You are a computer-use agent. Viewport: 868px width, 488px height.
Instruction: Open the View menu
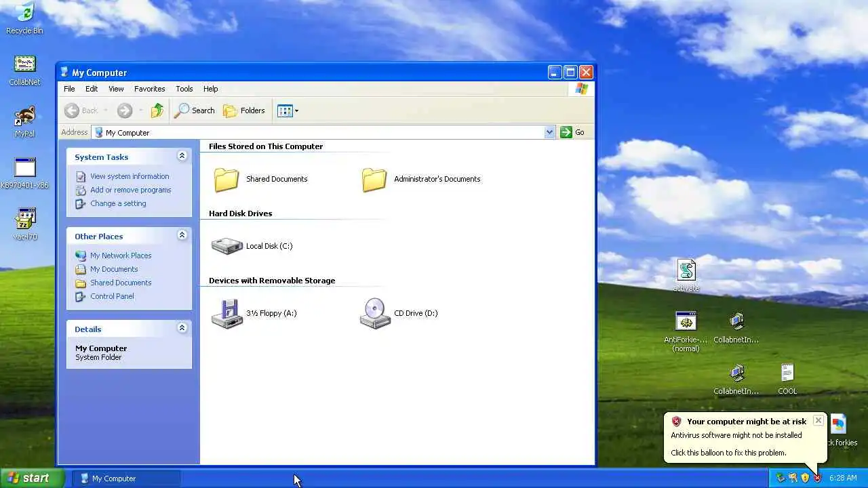click(x=116, y=89)
